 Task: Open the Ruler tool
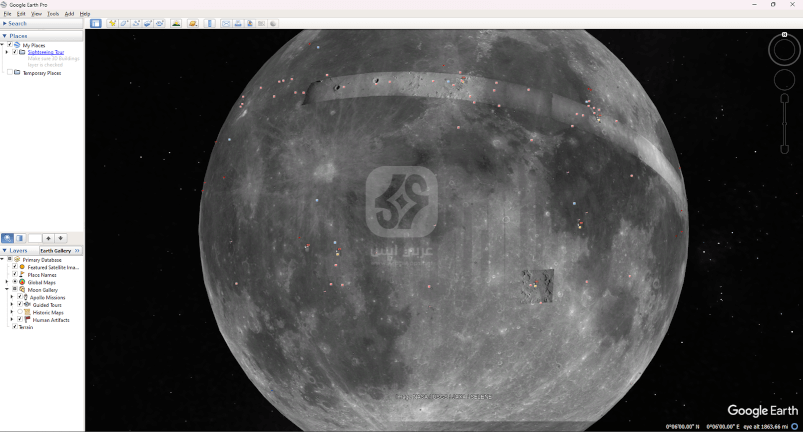pos(209,24)
